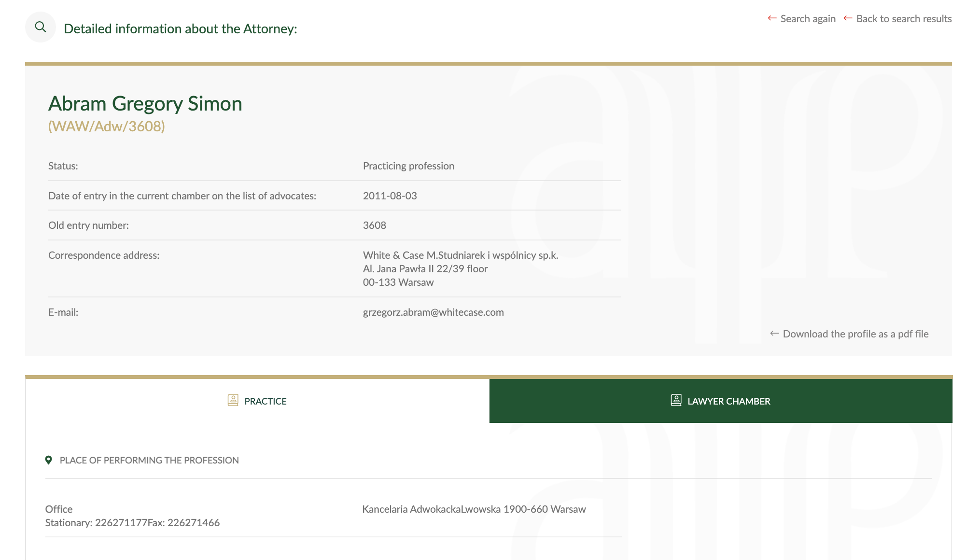This screenshot has width=980, height=560.
Task: Click the red arrow beside Search again
Action: click(772, 18)
